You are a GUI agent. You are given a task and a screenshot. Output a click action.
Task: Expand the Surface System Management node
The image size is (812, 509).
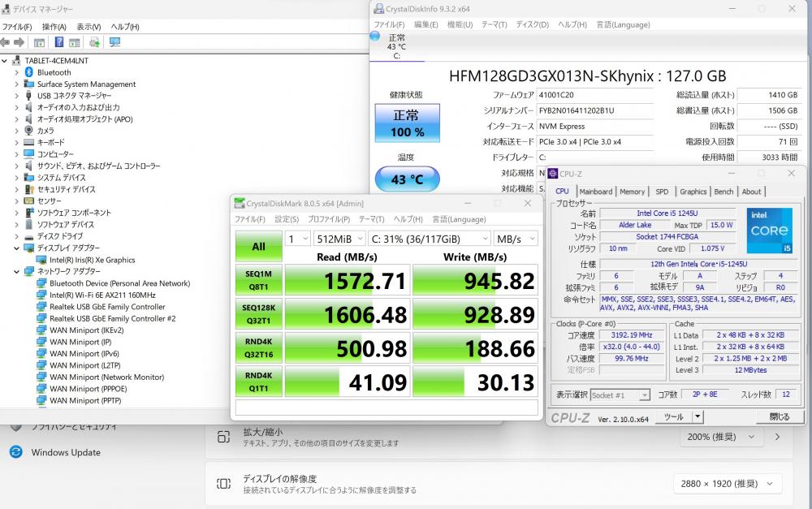click(x=16, y=84)
